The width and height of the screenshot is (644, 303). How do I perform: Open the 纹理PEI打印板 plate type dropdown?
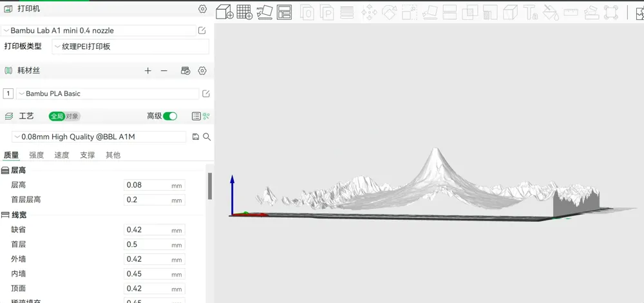131,47
